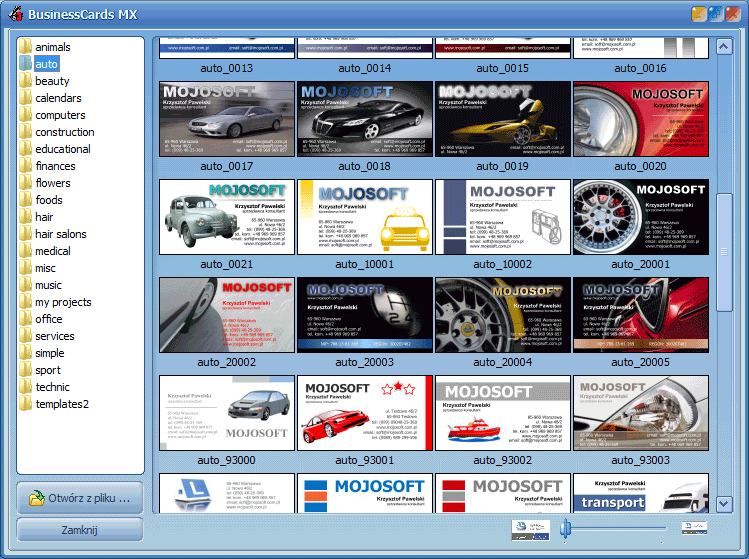
Task: Select the auto_0018 black car template
Action: (x=365, y=119)
